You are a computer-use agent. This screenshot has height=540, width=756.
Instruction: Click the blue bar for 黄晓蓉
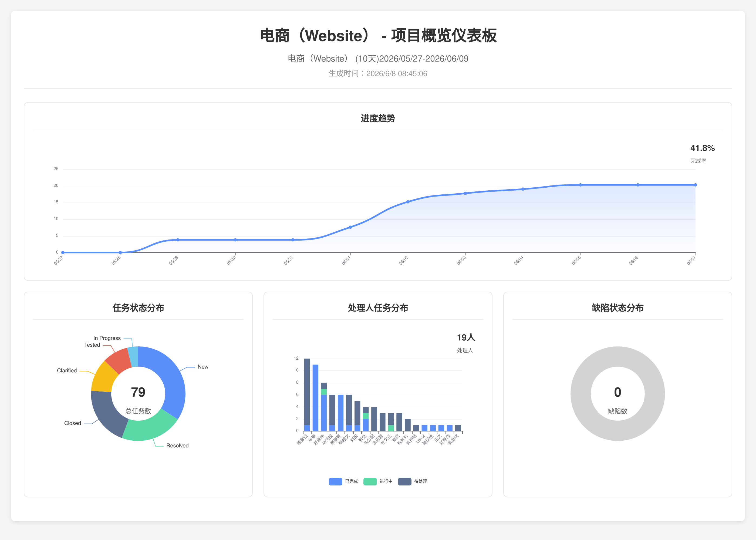point(340,413)
